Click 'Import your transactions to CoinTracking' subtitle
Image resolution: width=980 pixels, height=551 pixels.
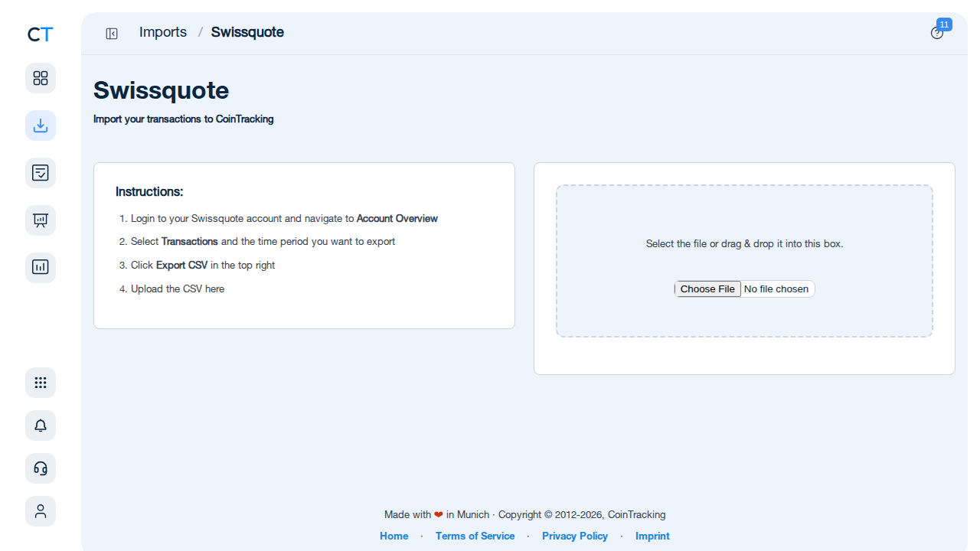click(x=184, y=119)
